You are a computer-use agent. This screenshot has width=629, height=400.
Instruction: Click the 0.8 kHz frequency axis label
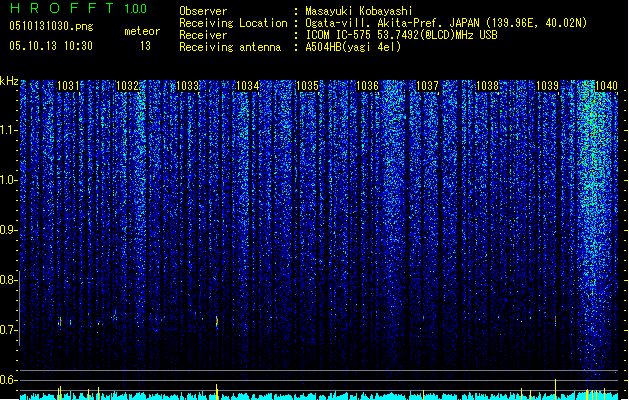pos(8,280)
